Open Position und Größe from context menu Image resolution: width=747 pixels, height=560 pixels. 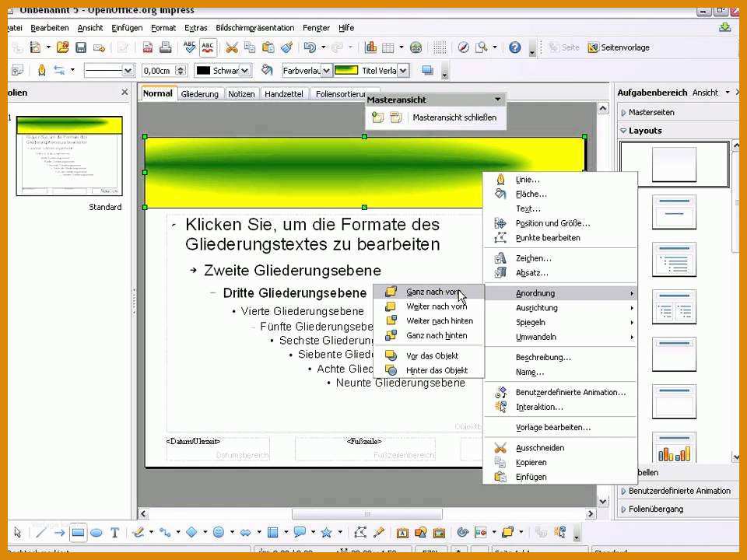(560, 223)
